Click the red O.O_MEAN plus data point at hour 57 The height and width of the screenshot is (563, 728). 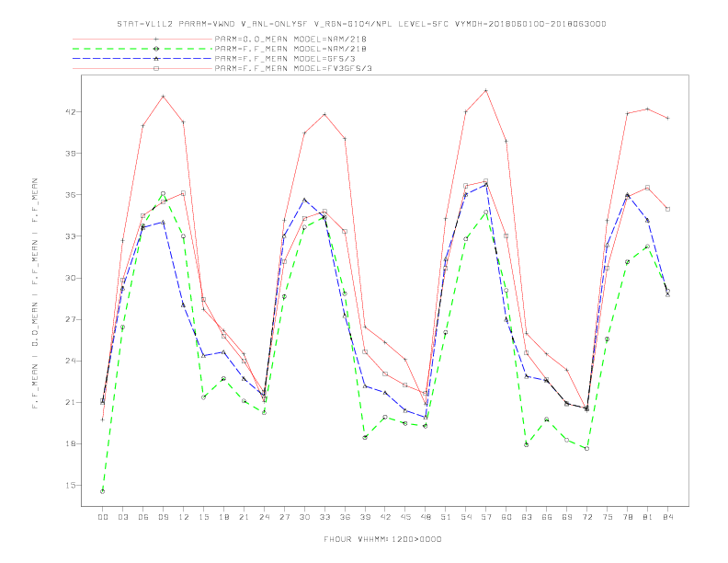[x=486, y=90]
